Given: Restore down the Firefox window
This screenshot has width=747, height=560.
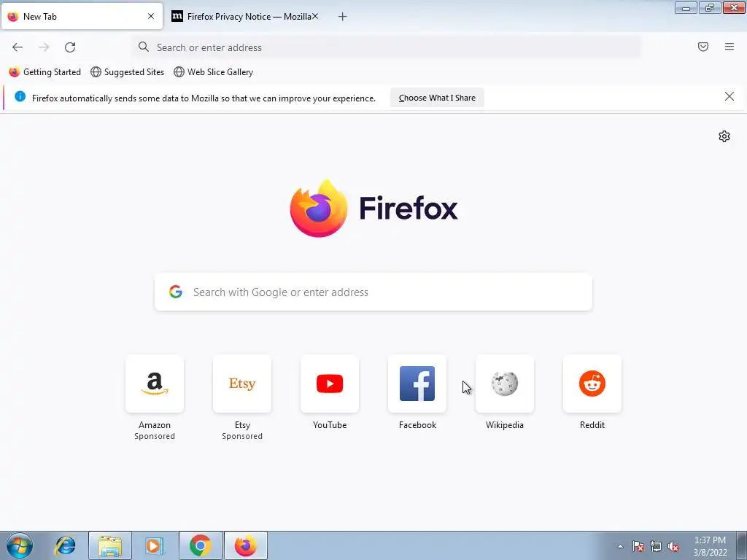Looking at the screenshot, I should pos(710,7).
